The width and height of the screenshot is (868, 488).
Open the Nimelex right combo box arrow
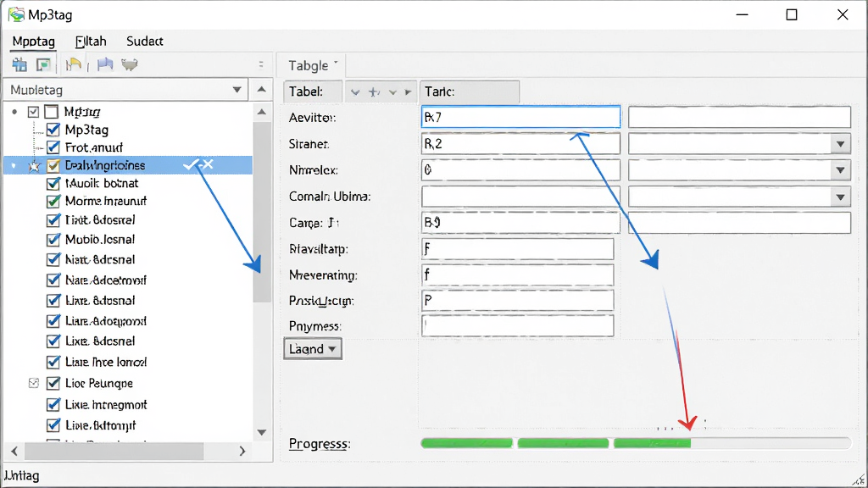pyautogui.click(x=840, y=170)
